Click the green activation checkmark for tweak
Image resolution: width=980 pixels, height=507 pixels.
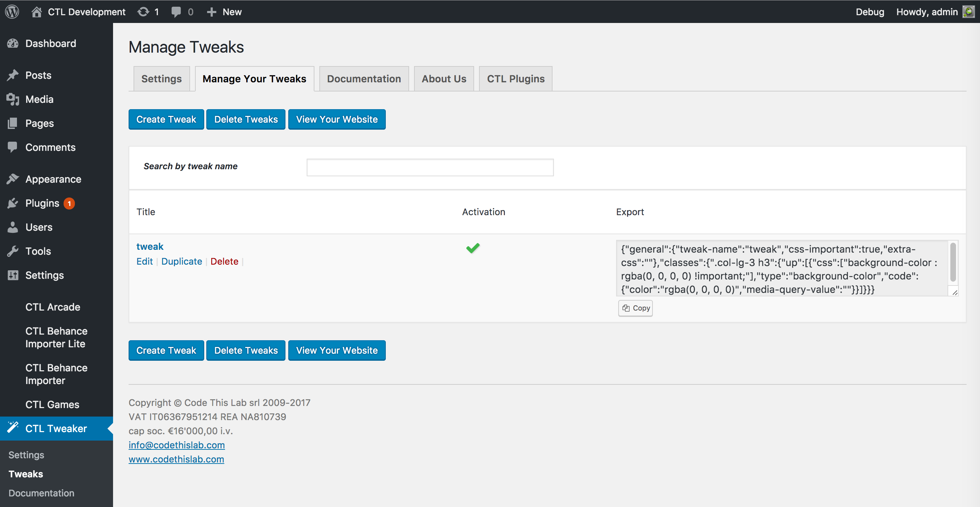pyautogui.click(x=473, y=248)
